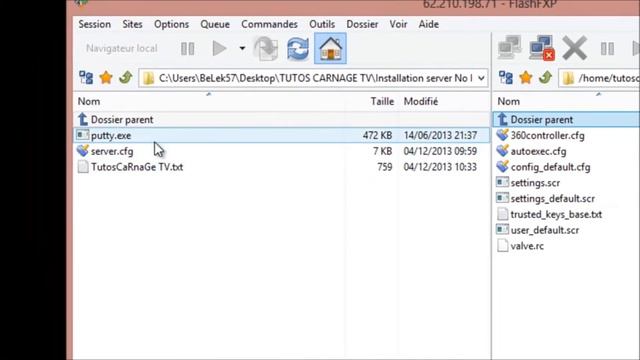Click the pause icon in local toolbar

coord(187,49)
